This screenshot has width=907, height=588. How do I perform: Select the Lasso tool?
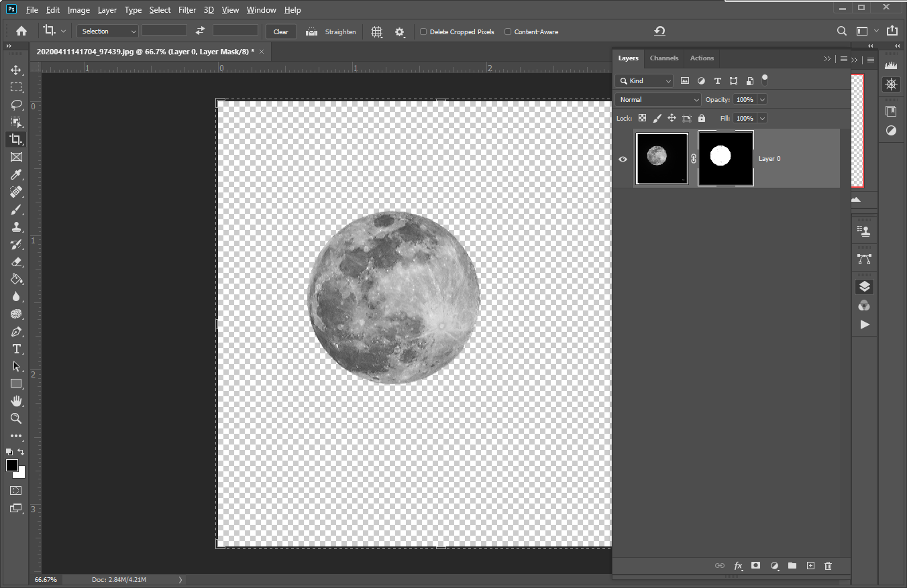[16, 105]
